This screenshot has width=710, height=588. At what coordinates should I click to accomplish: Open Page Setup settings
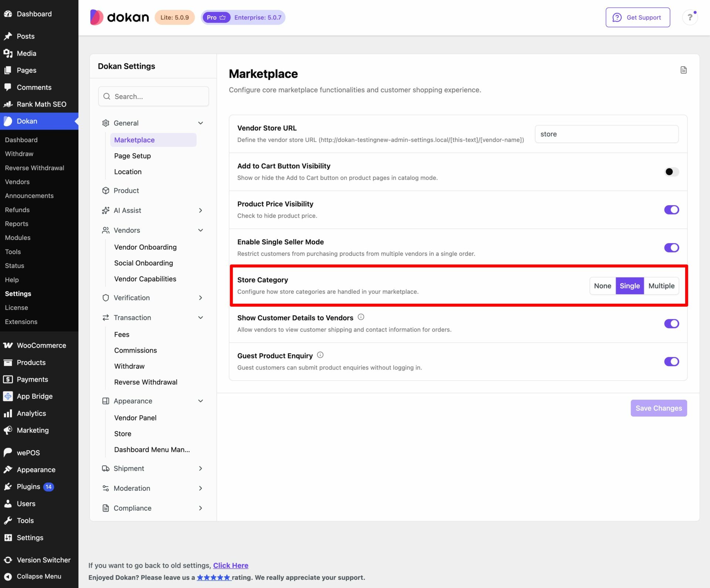click(132, 156)
